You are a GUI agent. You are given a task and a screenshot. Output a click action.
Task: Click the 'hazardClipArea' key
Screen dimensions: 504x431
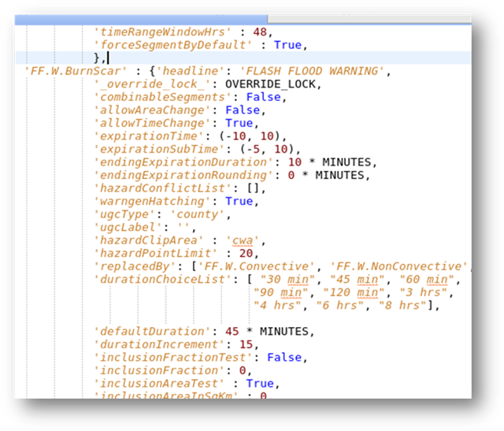click(148, 240)
